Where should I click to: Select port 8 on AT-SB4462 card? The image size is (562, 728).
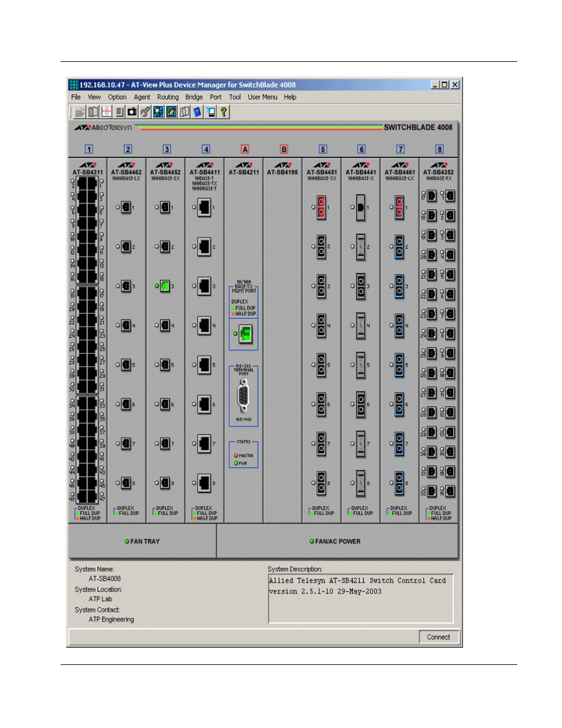pyautogui.click(x=126, y=483)
